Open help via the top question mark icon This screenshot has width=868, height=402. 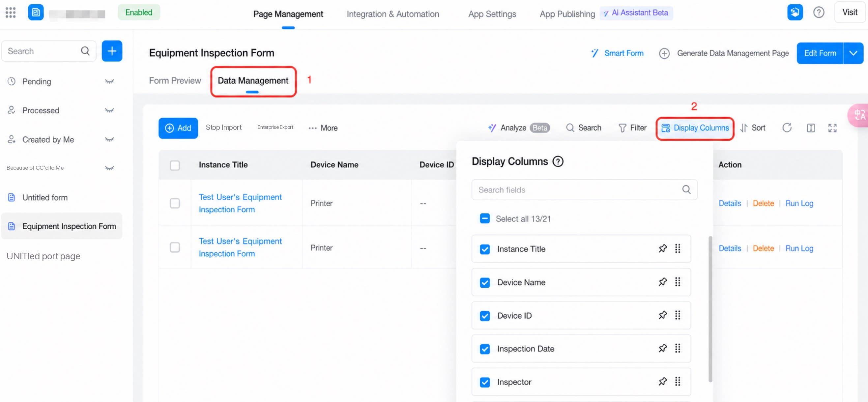pos(819,13)
